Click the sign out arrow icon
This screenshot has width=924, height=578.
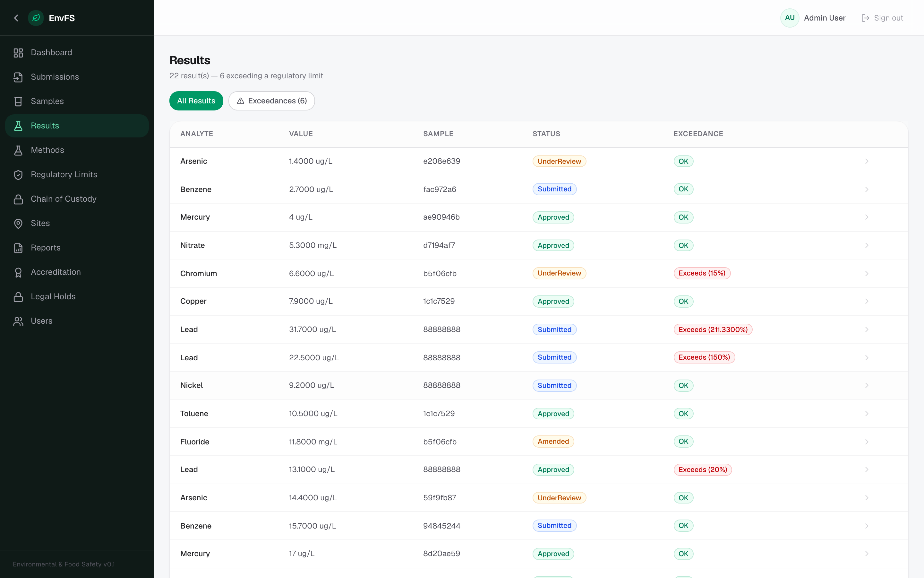tap(865, 18)
